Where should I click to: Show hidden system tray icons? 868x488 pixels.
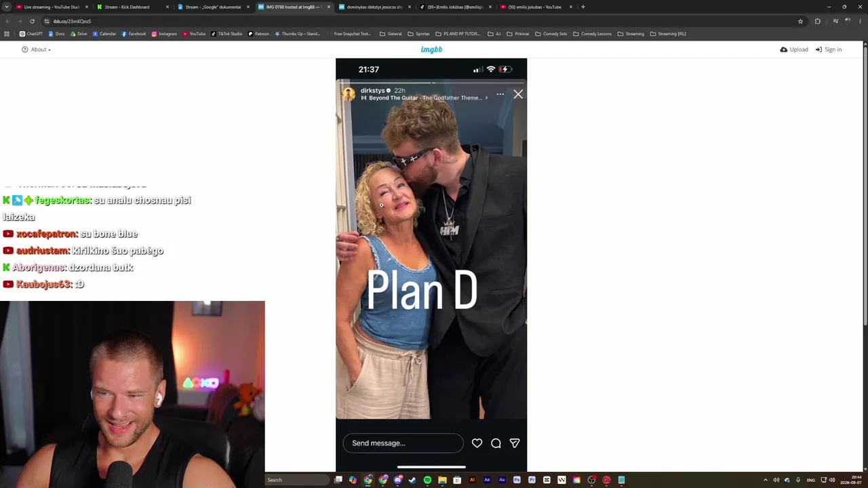point(766,480)
